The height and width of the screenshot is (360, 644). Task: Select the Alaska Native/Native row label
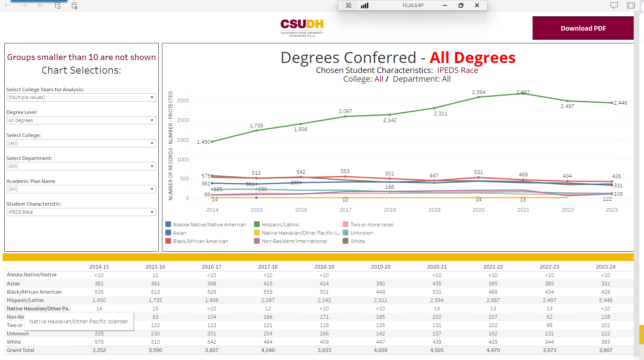pyautogui.click(x=32, y=275)
